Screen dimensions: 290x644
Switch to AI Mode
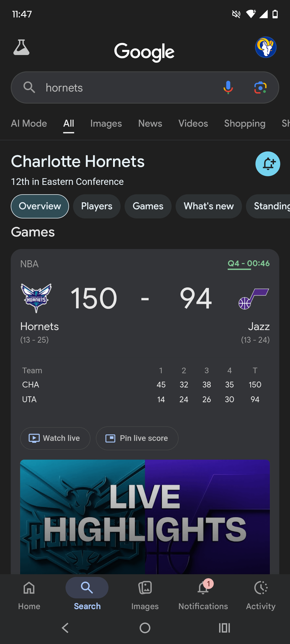[29, 123]
